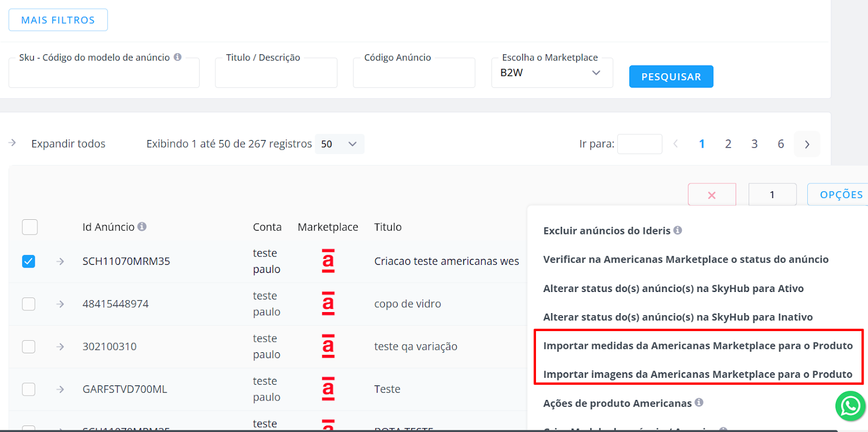868x432 pixels.
Task: Click Id GARFSTVD700ML text
Action: pyautogui.click(x=125, y=389)
